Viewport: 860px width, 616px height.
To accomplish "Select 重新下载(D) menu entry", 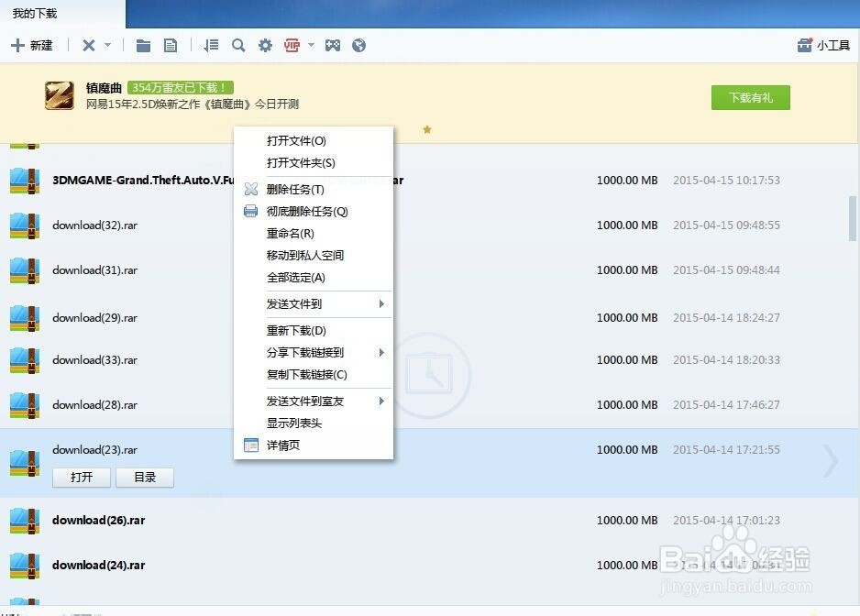I will click(314, 331).
